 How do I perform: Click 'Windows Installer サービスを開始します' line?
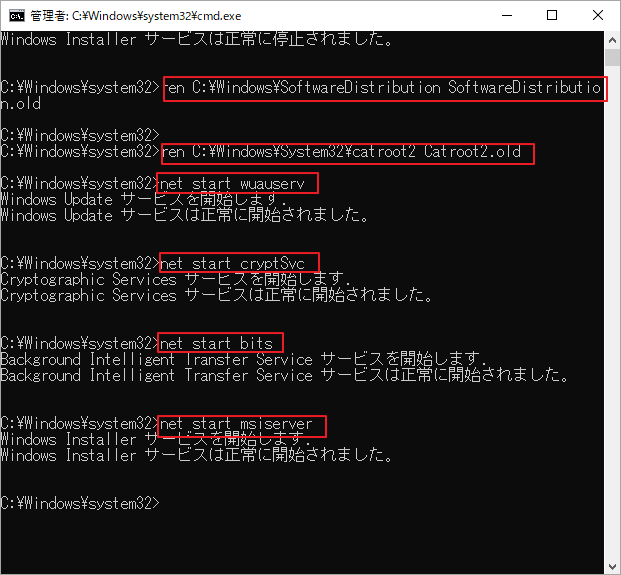[x=155, y=440]
